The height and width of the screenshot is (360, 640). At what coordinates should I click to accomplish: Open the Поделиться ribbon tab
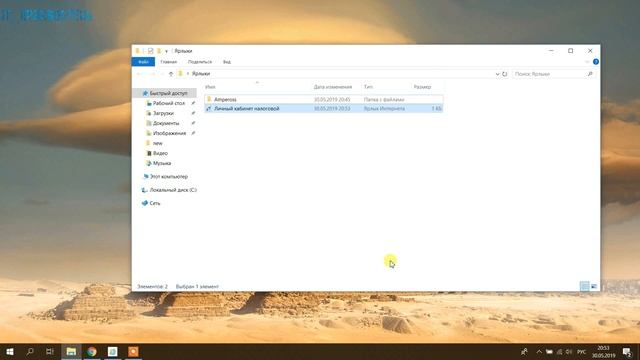(200, 62)
